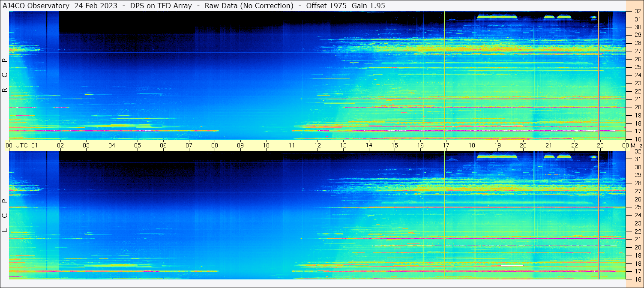
Task: Select hour 15 on the time axis
Action: (x=395, y=145)
